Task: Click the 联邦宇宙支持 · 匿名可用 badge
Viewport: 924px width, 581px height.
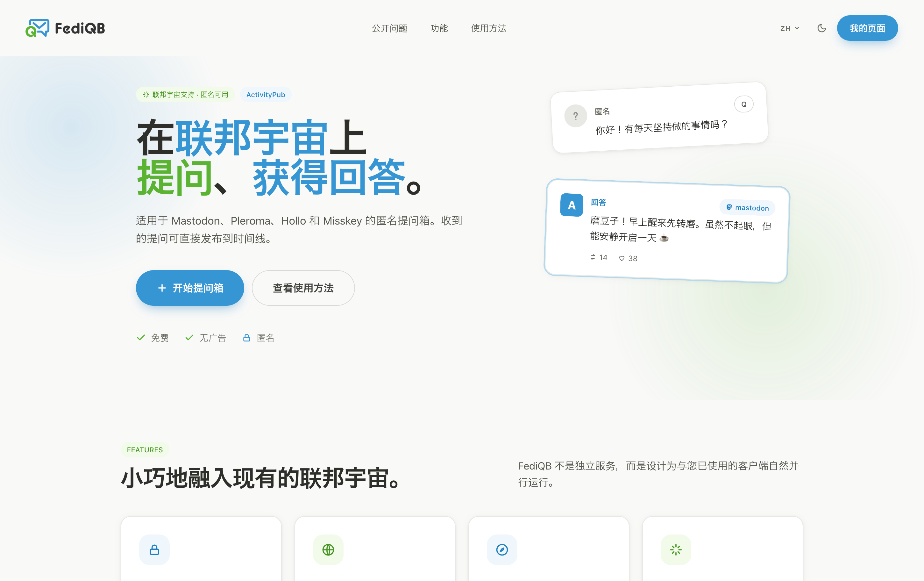Action: [x=185, y=95]
